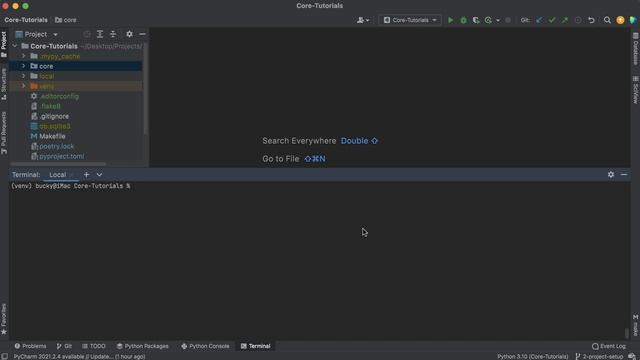Click 2-project-setup git branch
Screen dimensions: 640x360
(x=599, y=356)
